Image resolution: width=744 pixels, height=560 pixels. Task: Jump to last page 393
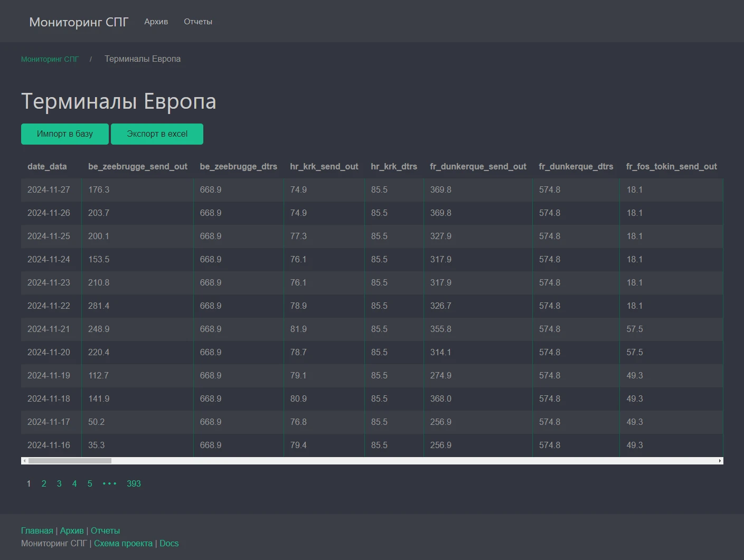coord(134,483)
